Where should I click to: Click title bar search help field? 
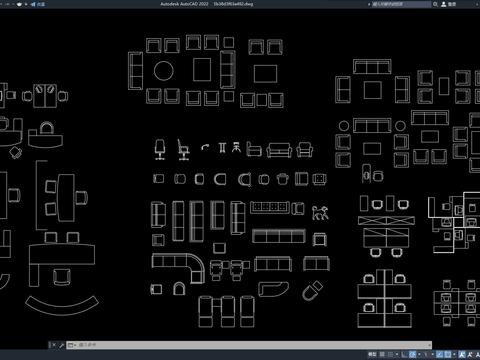[401, 4]
